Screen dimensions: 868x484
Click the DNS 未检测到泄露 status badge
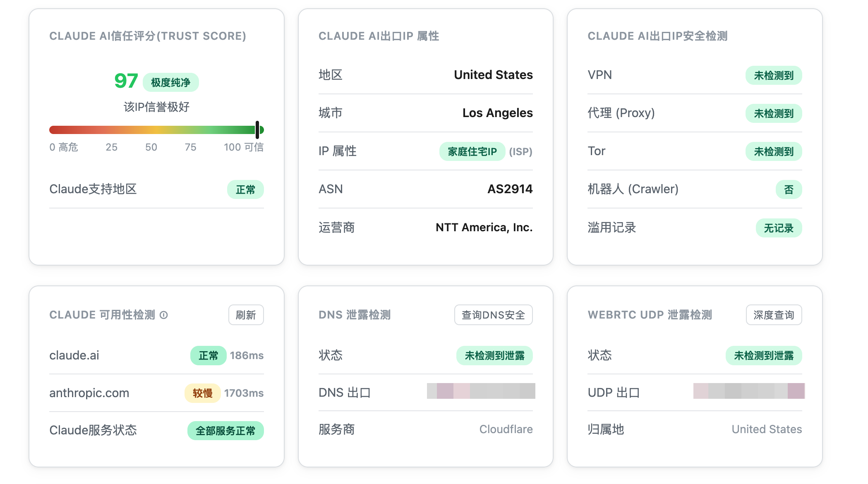494,355
